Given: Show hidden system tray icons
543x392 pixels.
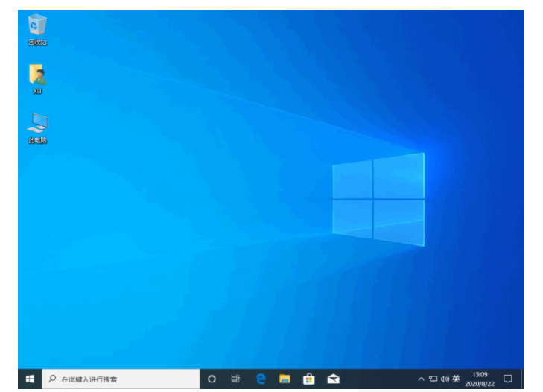Looking at the screenshot, I should pyautogui.click(x=421, y=379).
